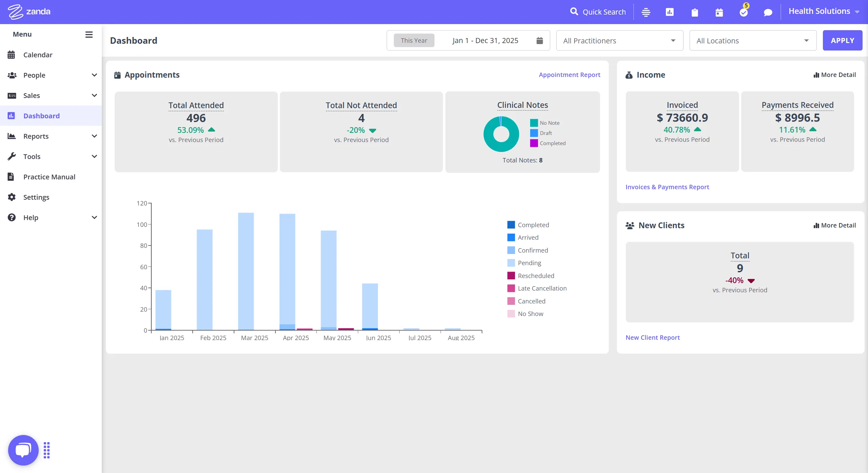The width and height of the screenshot is (868, 473).
Task: Select This Year date preset toggle
Action: (x=414, y=40)
